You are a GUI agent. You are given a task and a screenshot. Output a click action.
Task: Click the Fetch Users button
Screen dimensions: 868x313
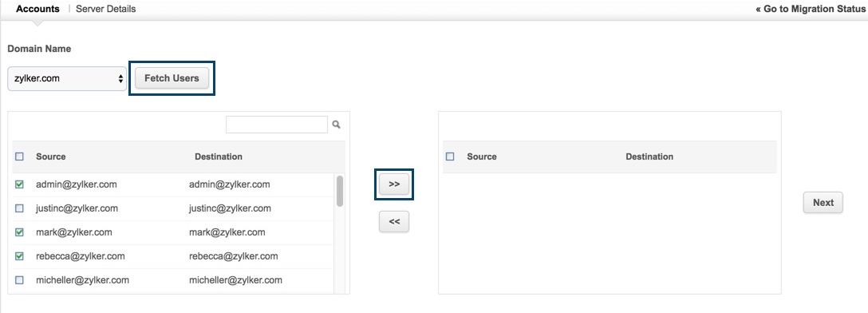coord(172,78)
